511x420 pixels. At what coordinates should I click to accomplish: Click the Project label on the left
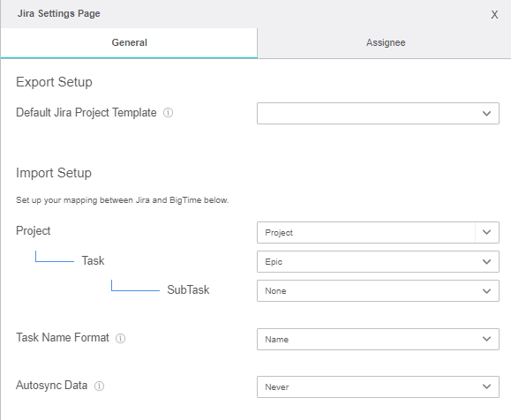34,231
